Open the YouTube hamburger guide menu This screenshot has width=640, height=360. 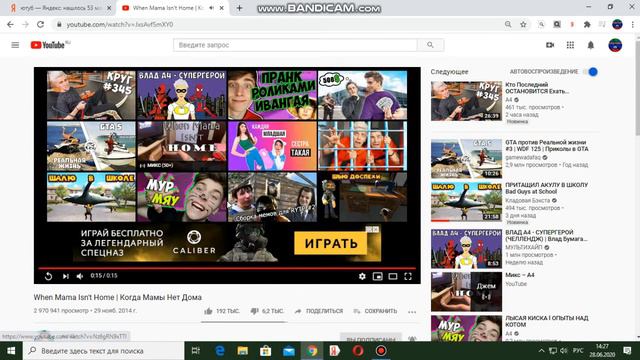pos(15,45)
